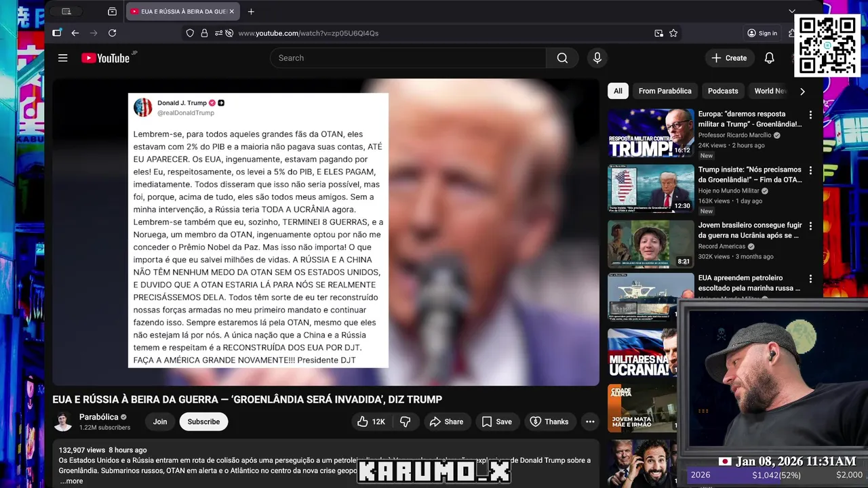Open the Parabólica channel name link

[99, 417]
